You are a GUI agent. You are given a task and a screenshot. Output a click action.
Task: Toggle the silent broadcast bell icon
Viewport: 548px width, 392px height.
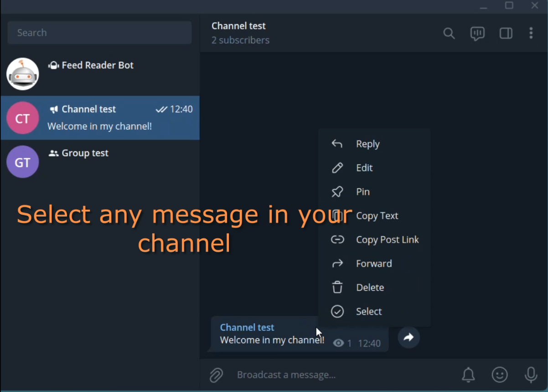(x=468, y=375)
